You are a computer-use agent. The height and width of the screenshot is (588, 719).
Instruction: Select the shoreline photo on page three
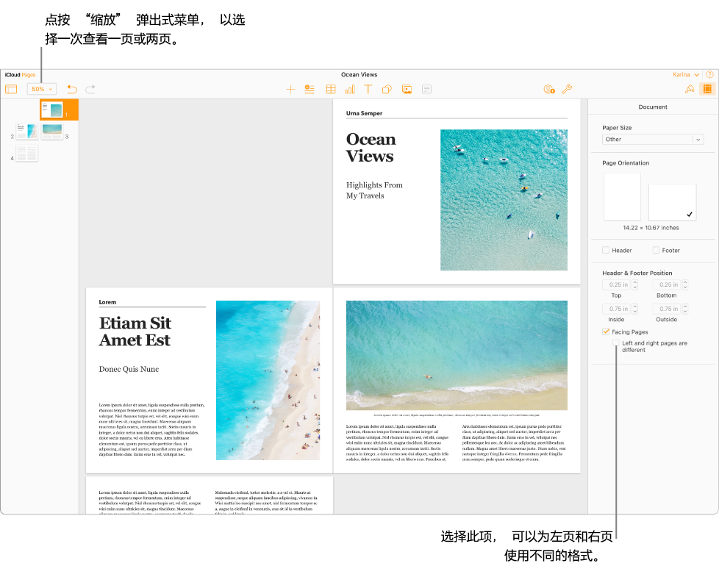457,355
